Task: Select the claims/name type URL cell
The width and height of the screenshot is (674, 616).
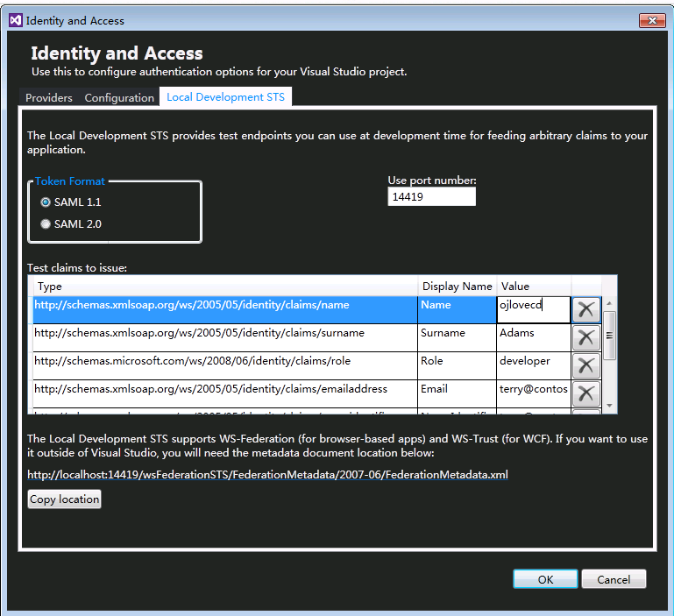Action: pyautogui.click(x=225, y=309)
